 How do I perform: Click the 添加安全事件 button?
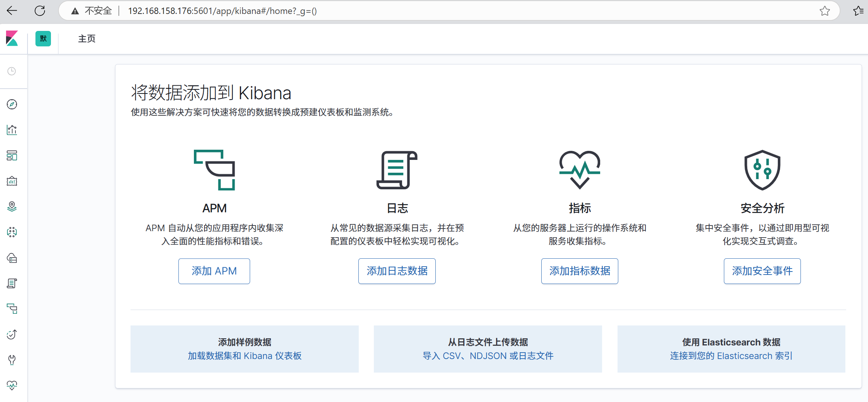(762, 271)
